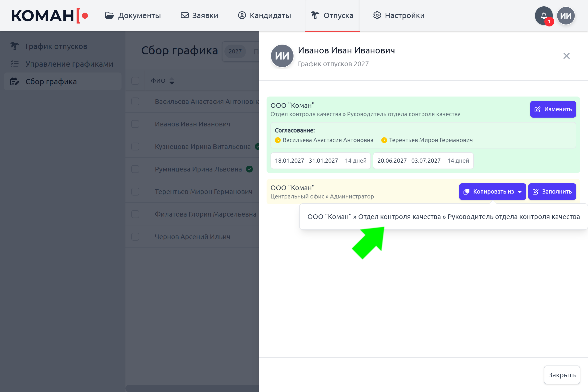The height and width of the screenshot is (392, 588).
Task: Go to the Настройки tab
Action: 399,15
